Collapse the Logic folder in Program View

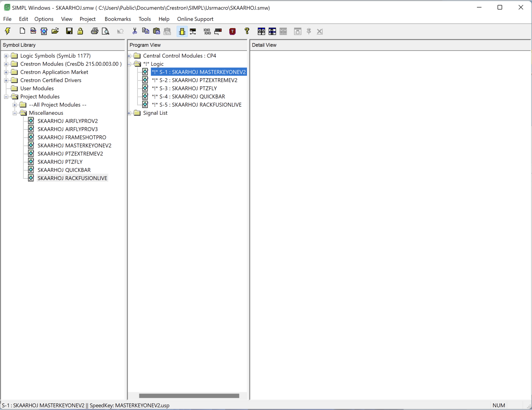[x=129, y=64]
